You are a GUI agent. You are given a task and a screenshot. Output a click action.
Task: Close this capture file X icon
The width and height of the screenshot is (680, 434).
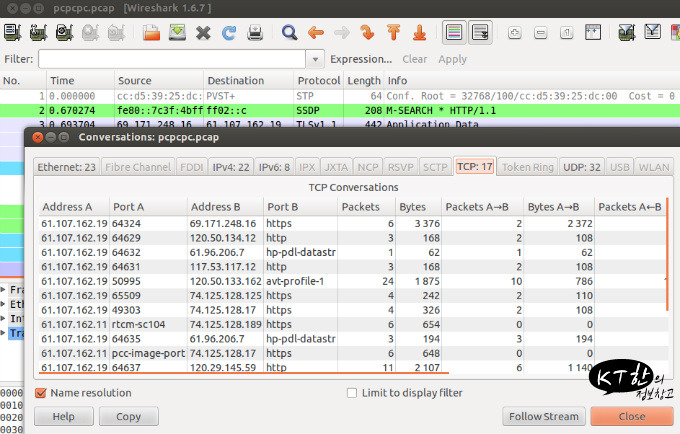[x=203, y=33]
